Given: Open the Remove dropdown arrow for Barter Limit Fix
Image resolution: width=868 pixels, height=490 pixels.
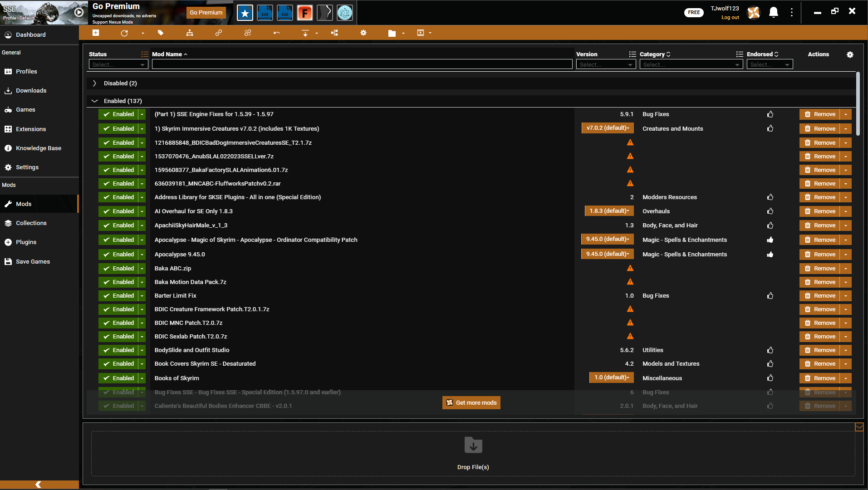Looking at the screenshot, I should [x=846, y=296].
